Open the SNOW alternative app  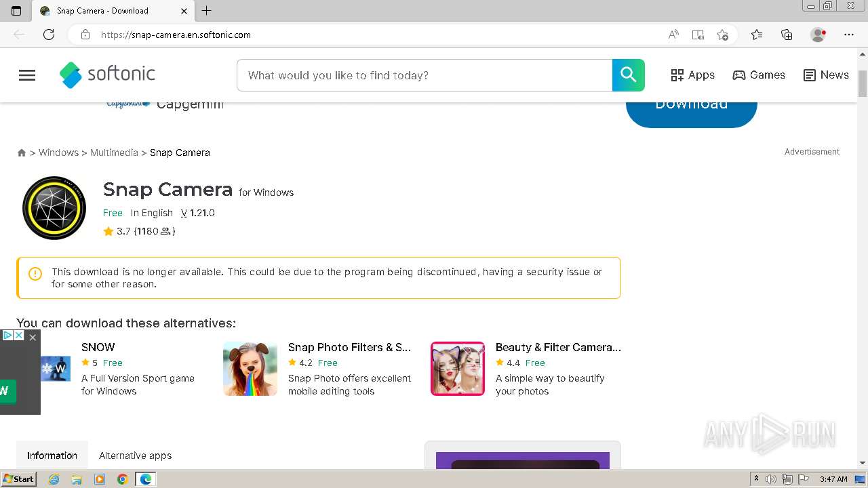(98, 347)
